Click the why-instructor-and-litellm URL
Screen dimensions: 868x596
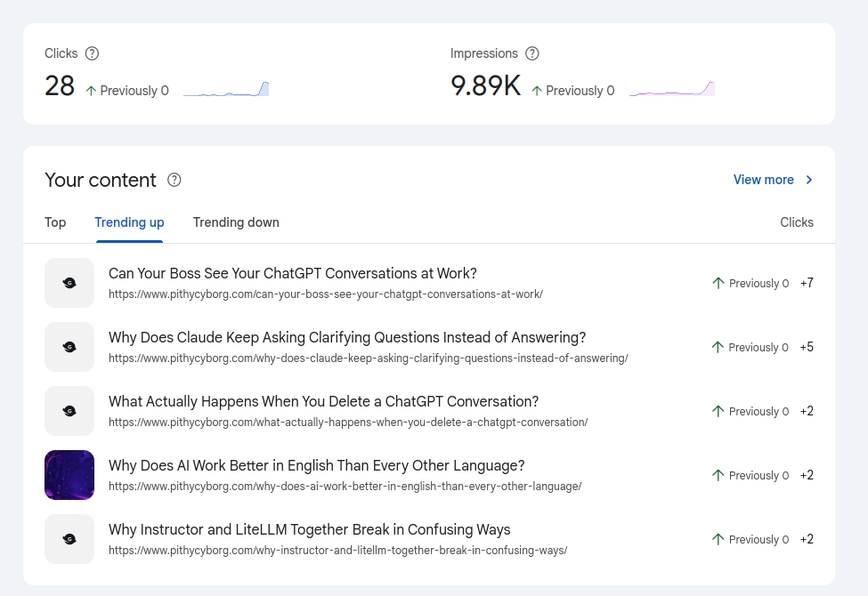337,551
